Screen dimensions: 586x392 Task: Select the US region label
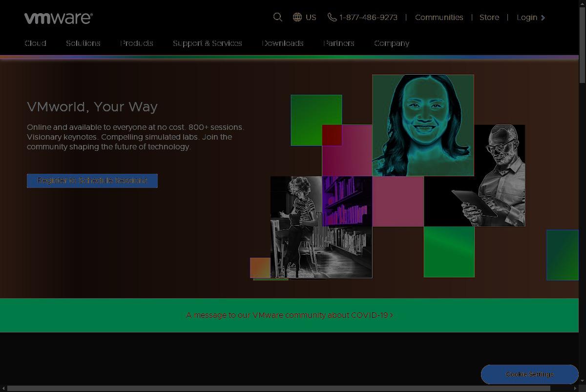(x=311, y=17)
